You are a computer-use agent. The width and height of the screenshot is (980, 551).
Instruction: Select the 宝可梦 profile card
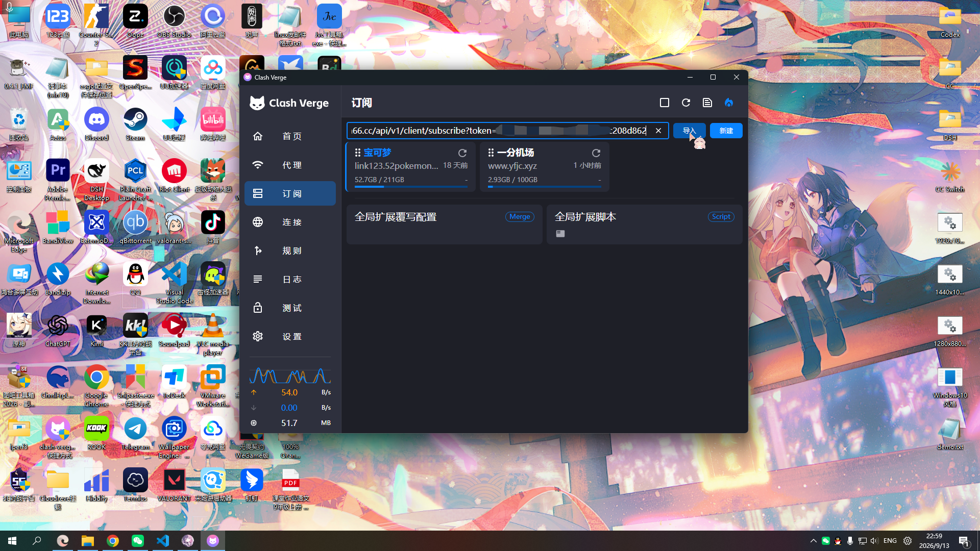(x=411, y=167)
